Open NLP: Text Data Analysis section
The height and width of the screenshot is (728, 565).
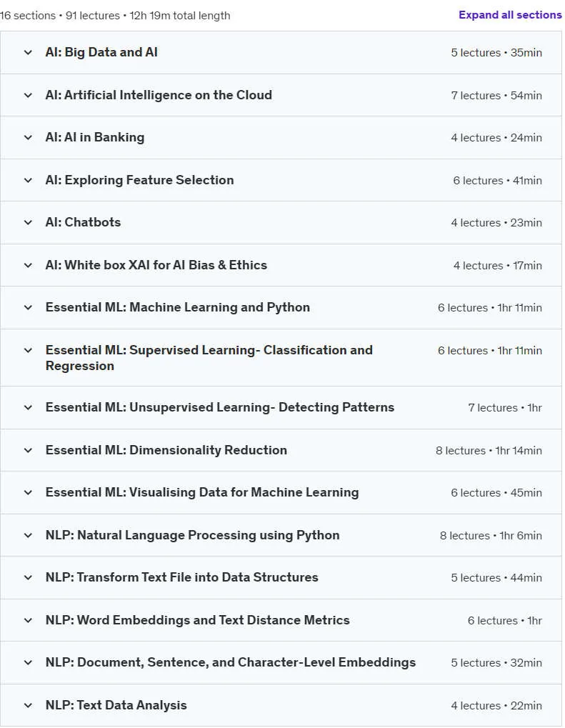pyautogui.click(x=116, y=705)
